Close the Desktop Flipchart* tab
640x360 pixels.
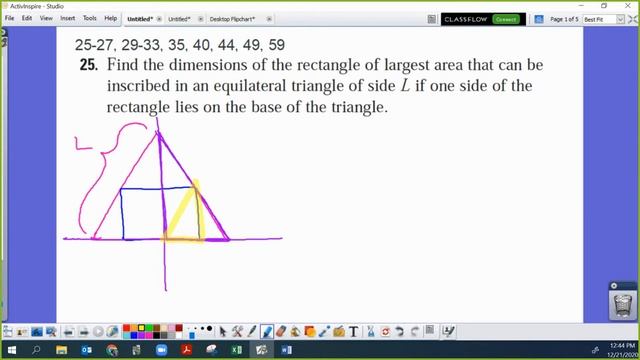[x=269, y=19]
